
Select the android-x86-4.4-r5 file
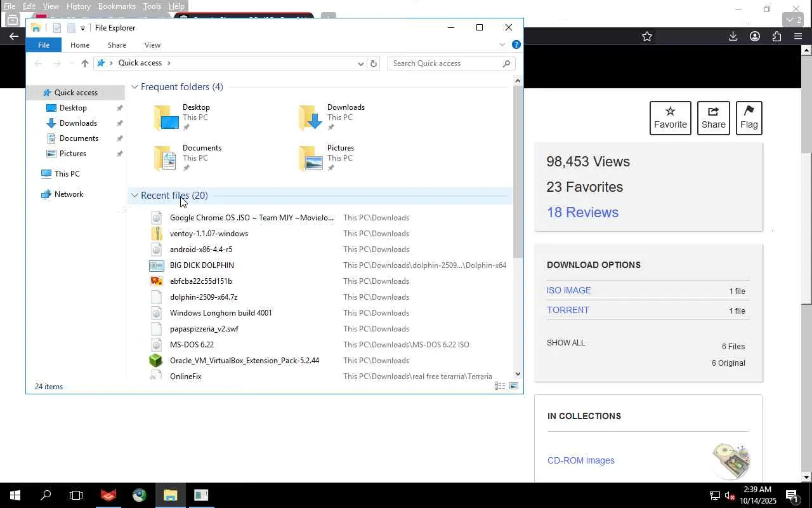201,250
